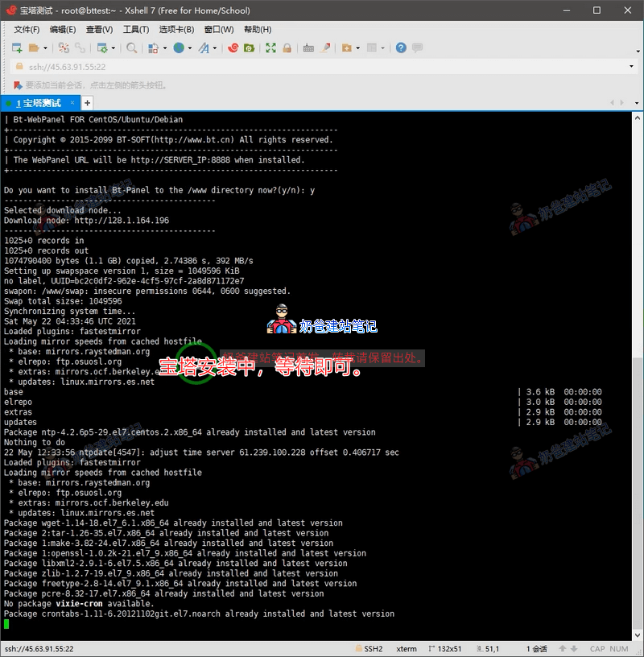
Task: Open the Help question mark icon
Action: coord(401,48)
